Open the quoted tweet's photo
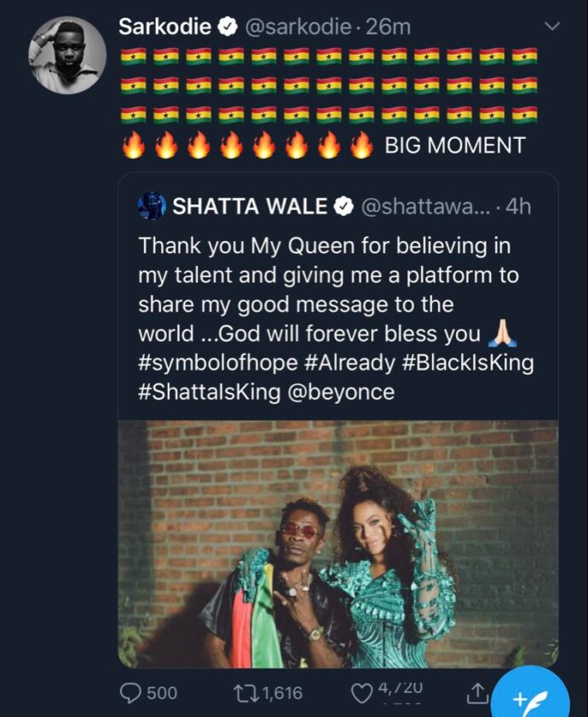 coord(337,544)
